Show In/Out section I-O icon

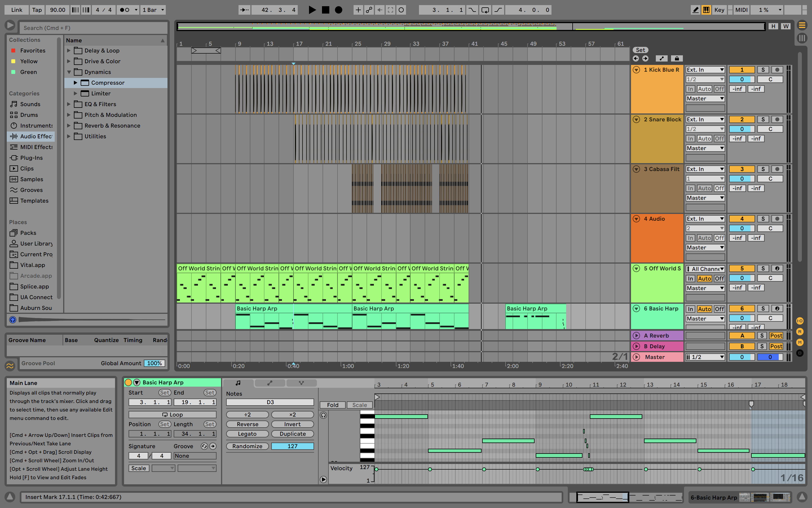click(800, 321)
